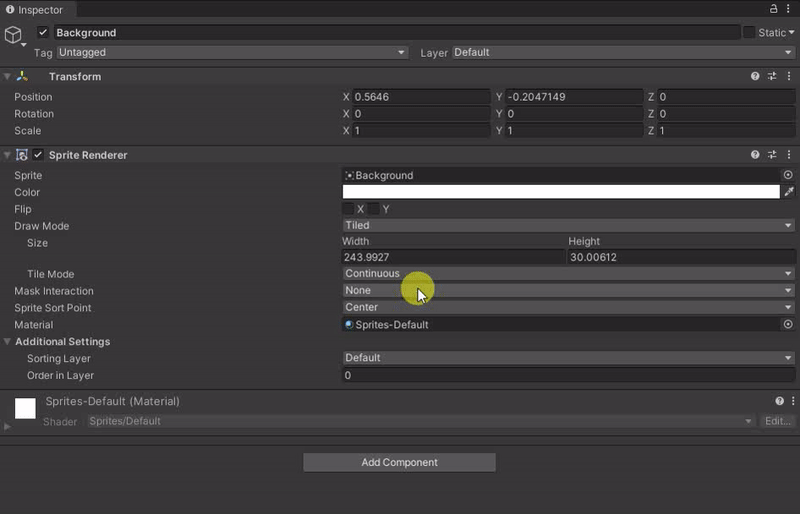Toggle the Flip X checkbox
Screen dimensions: 800x514
point(348,209)
